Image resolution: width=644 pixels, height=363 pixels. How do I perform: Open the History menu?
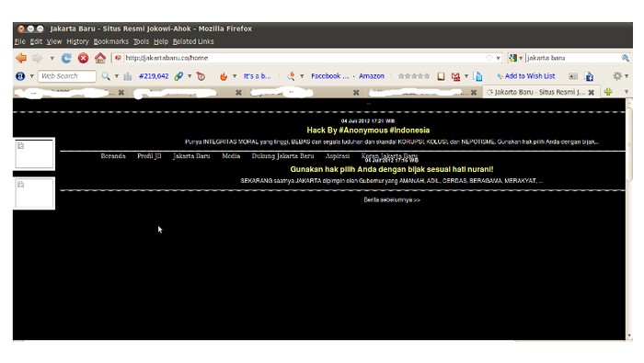point(77,41)
